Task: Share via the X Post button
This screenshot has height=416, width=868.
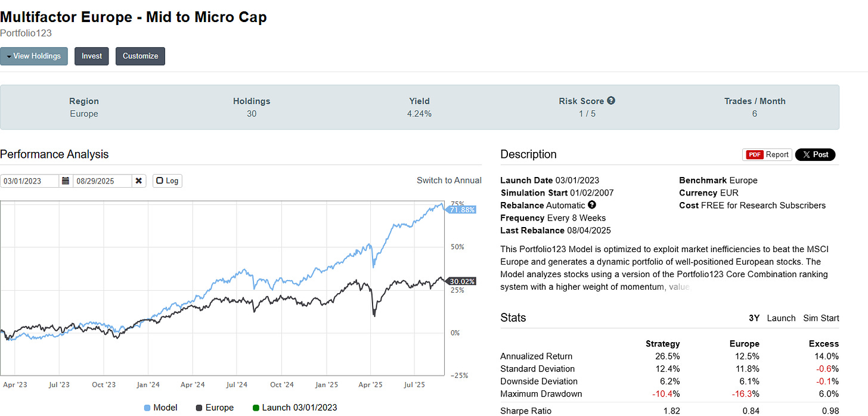Action: pyautogui.click(x=816, y=154)
